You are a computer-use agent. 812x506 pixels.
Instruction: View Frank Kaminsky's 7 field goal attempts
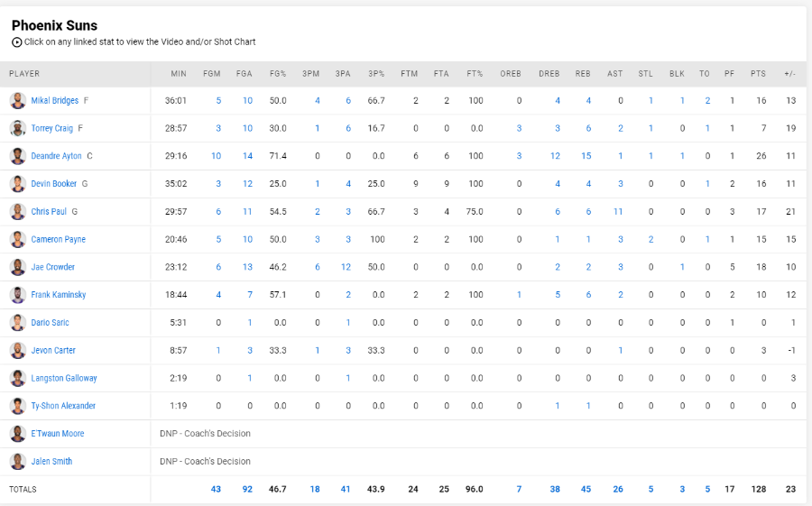(x=250, y=295)
